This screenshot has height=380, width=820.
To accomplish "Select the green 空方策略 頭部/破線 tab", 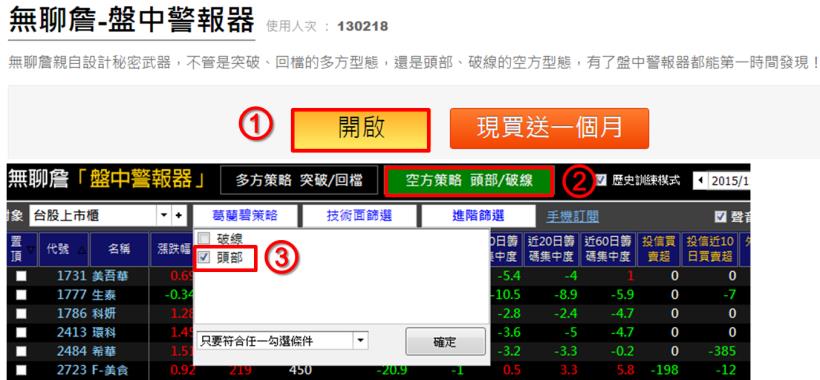I will pos(469,181).
